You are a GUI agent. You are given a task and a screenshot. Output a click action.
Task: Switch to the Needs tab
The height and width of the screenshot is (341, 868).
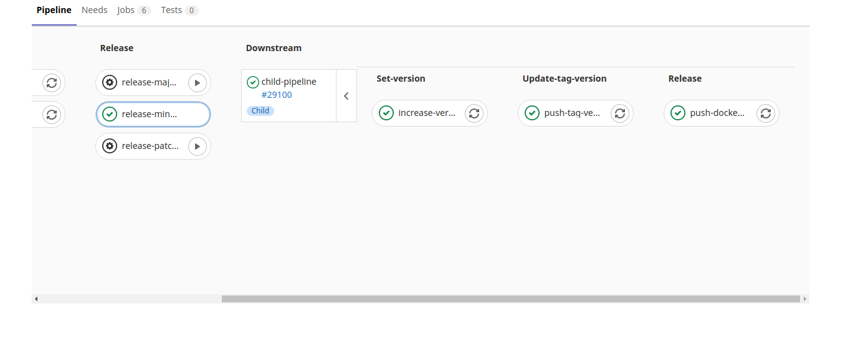click(95, 10)
